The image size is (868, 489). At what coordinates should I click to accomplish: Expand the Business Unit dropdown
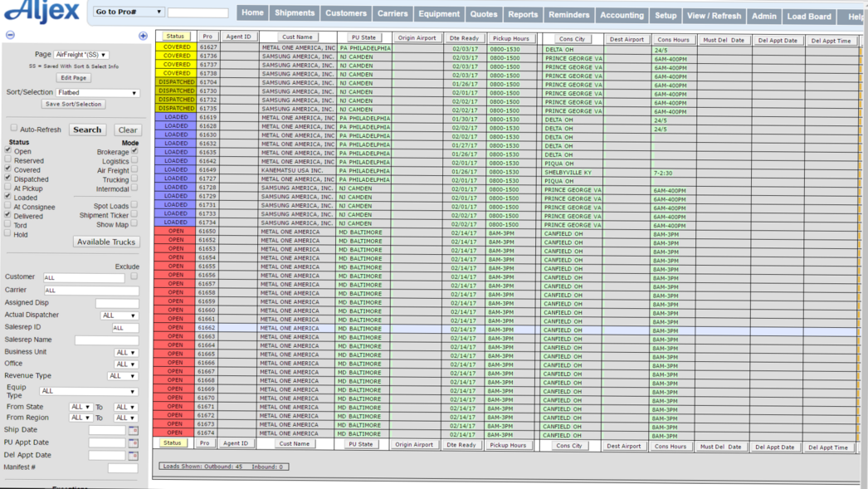(x=125, y=352)
